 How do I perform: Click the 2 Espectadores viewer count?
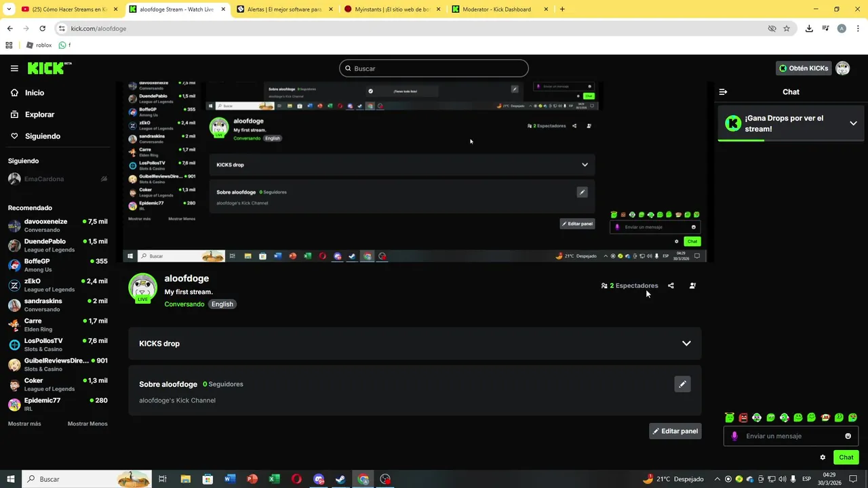tap(629, 285)
